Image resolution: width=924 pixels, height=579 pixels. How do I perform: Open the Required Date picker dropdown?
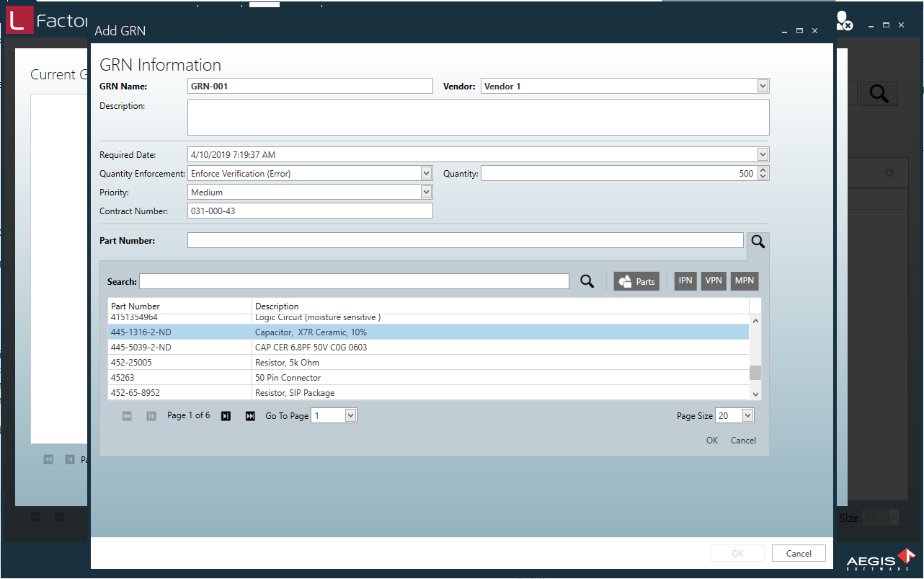[763, 154]
